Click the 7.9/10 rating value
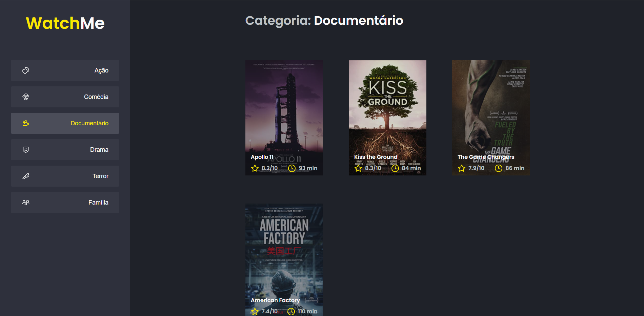The image size is (644, 316). tap(476, 168)
